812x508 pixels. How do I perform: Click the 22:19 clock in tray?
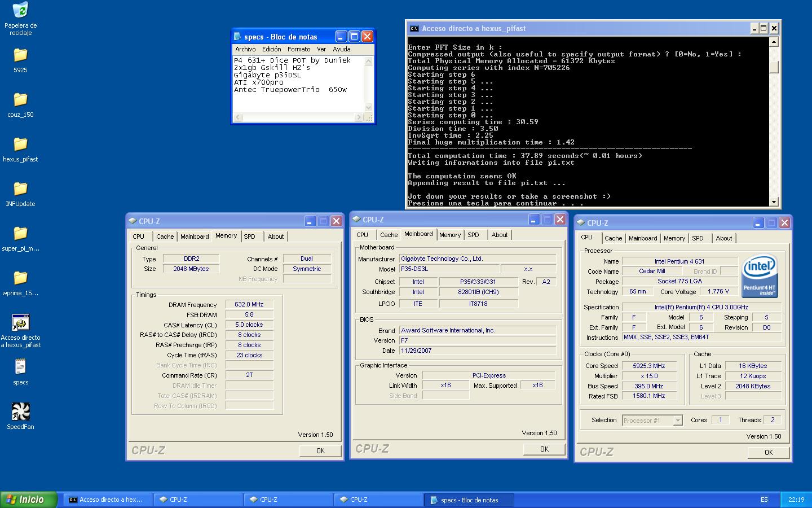(x=796, y=500)
